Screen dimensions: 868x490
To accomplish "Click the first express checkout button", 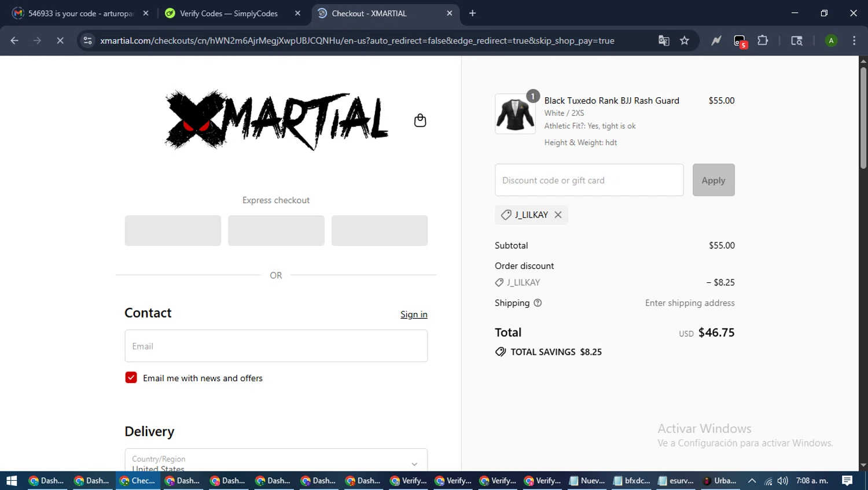I will [172, 231].
